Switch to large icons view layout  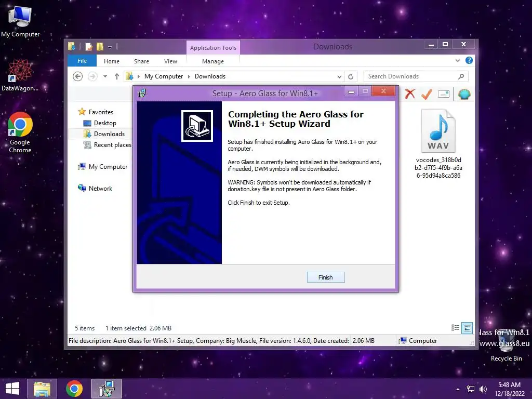467,328
